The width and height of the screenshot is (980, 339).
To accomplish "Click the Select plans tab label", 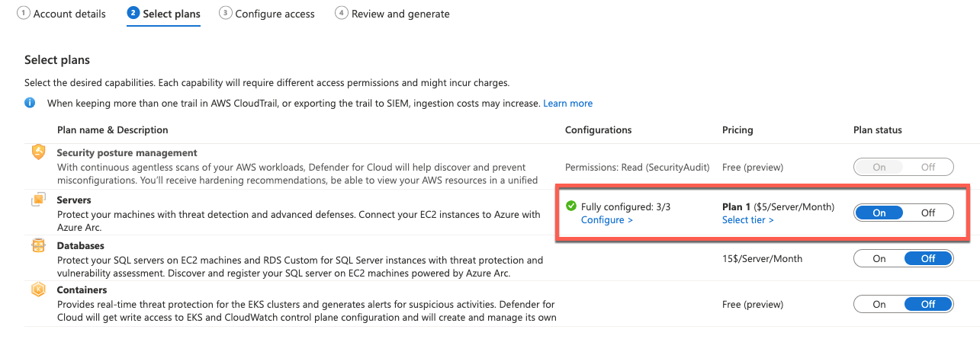I will [x=172, y=14].
